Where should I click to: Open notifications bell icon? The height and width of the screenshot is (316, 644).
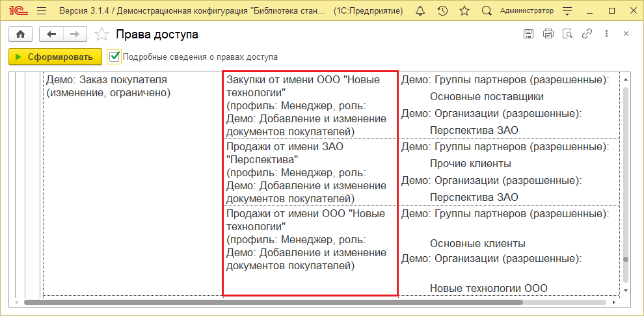[420, 11]
